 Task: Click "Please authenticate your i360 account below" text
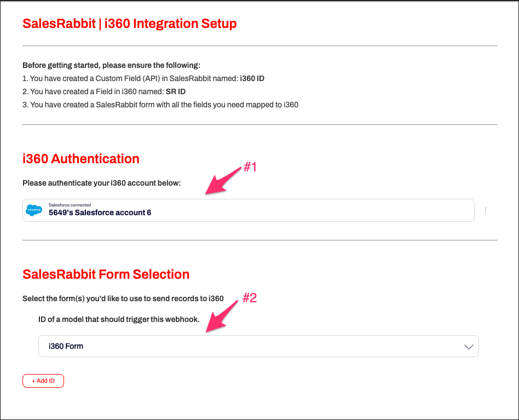(x=101, y=182)
